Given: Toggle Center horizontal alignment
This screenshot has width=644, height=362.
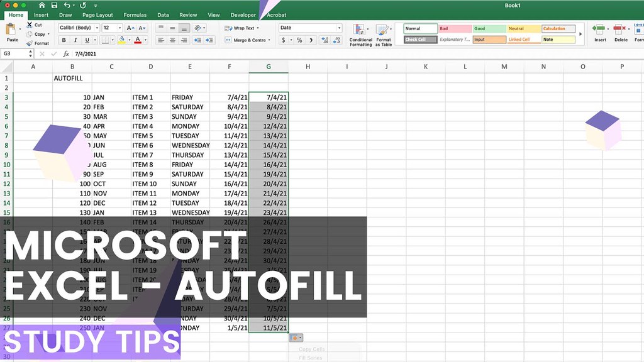Looking at the screenshot, I should coord(172,40).
